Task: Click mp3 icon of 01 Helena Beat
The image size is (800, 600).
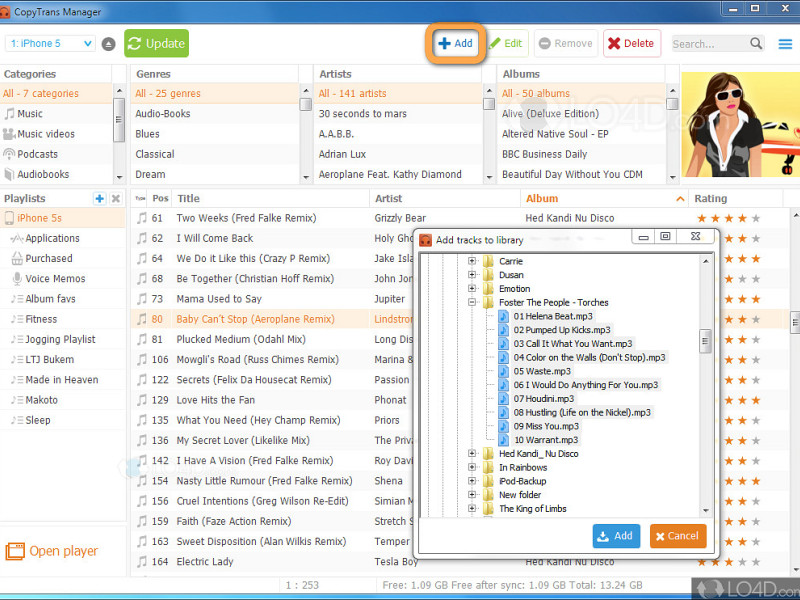Action: 504,316
